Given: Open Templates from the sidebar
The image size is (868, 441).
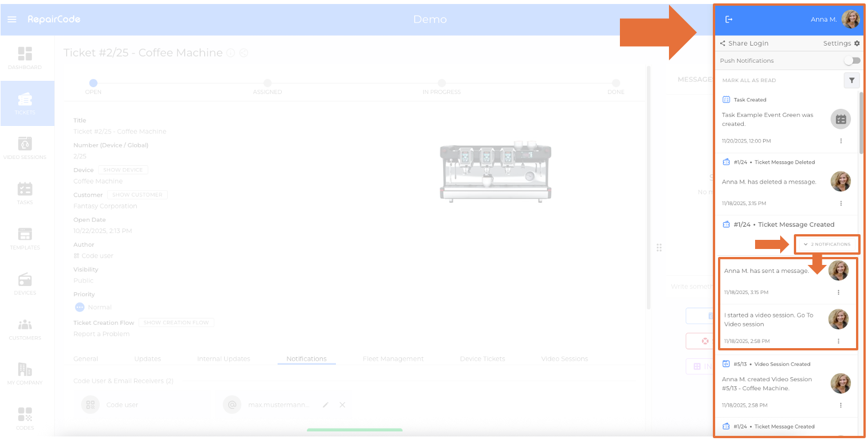Looking at the screenshot, I should (25, 238).
